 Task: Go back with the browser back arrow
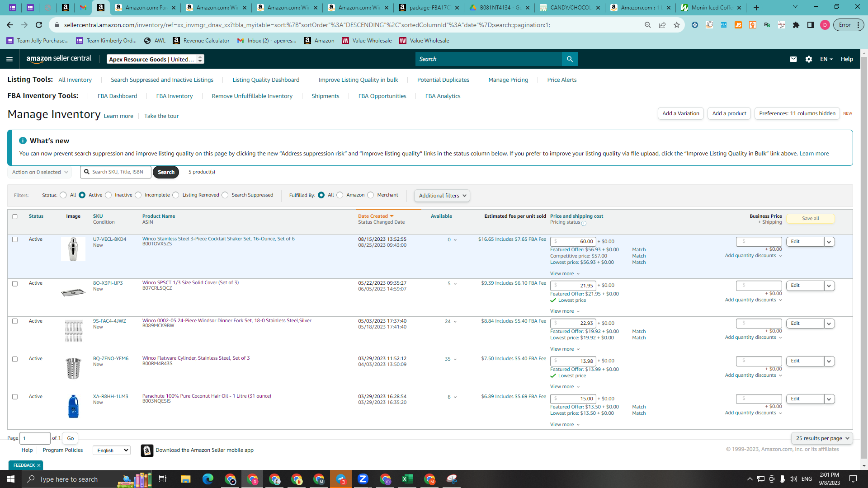(x=10, y=25)
